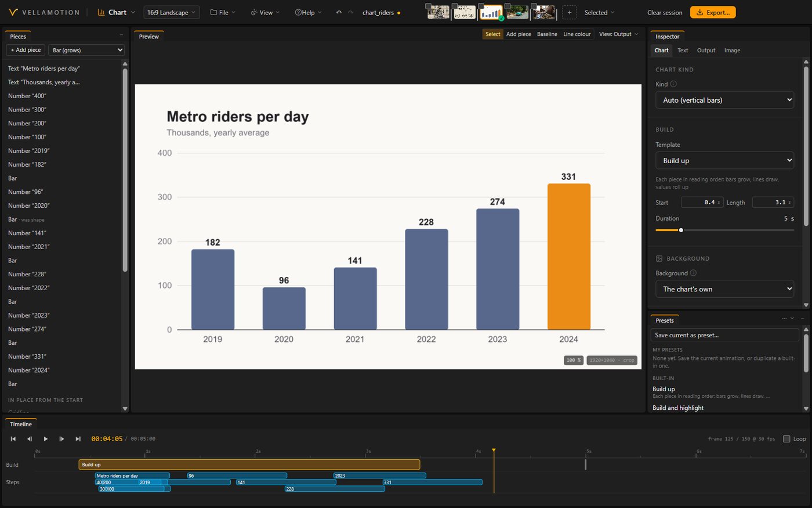This screenshot has height=508, width=812.
Task: Click the info icon beside Background label
Action: coord(693,273)
